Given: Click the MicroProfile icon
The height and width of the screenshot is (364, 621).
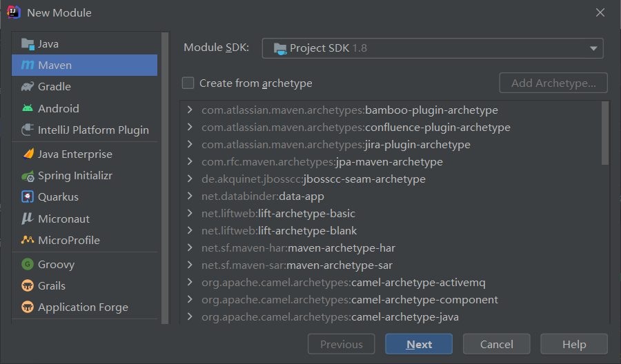Looking at the screenshot, I should pos(28,240).
